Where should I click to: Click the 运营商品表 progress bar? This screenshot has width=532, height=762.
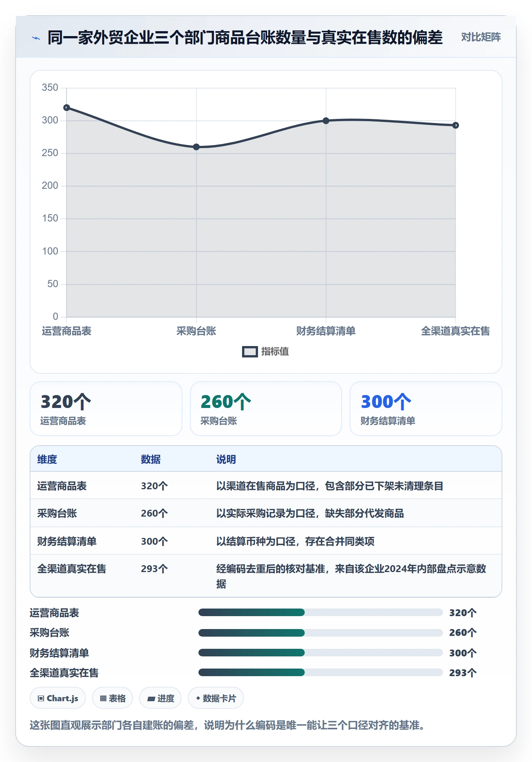click(320, 612)
